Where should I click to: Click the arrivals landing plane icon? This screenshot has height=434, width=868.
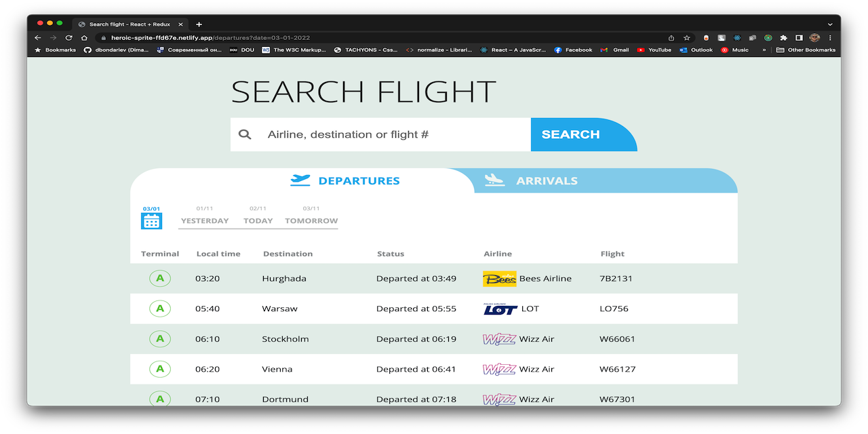tap(494, 180)
